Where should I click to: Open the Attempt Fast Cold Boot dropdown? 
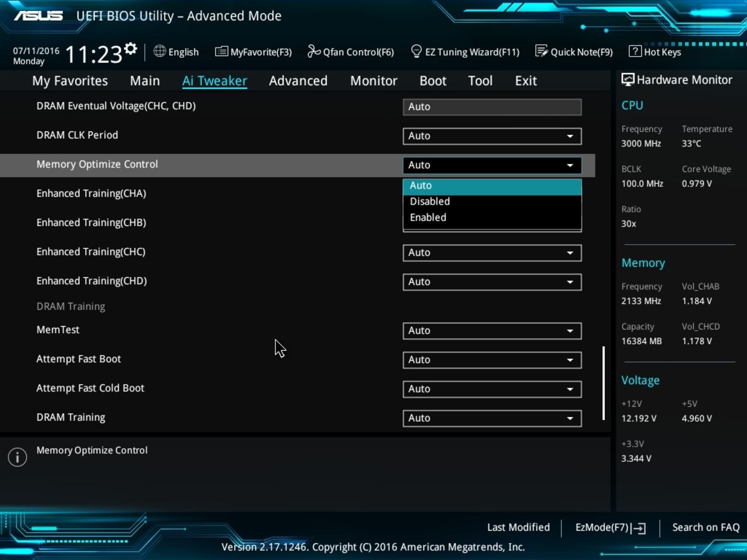coord(492,389)
